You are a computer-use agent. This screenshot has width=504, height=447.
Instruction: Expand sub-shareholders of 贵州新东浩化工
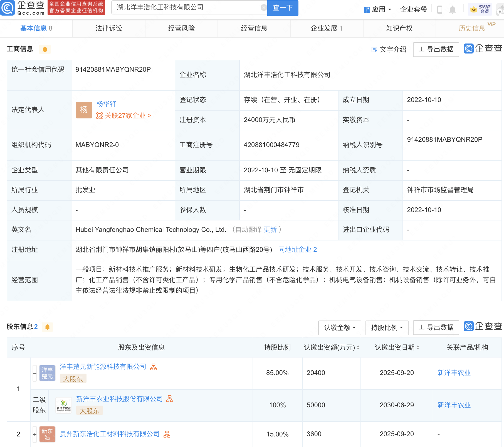(35, 434)
